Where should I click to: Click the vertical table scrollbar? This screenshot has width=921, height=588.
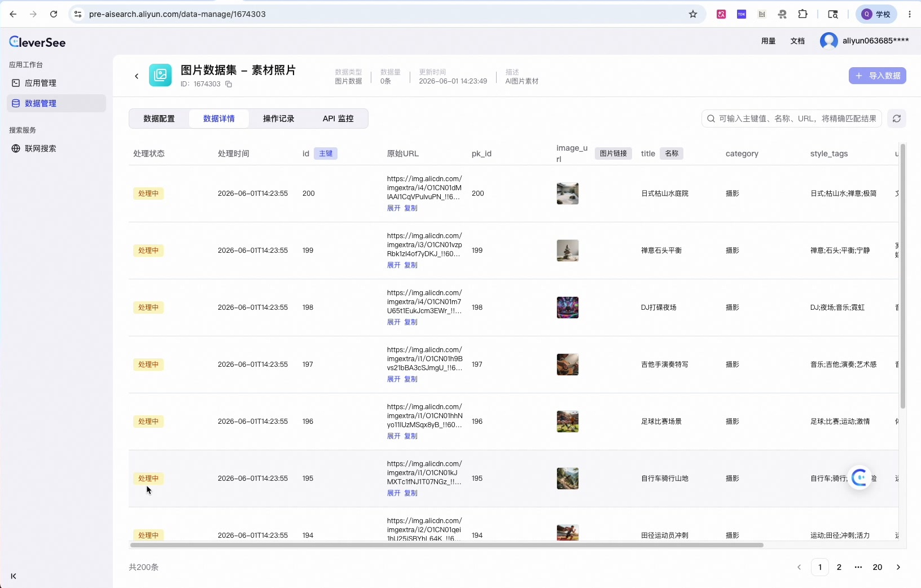[x=903, y=276]
